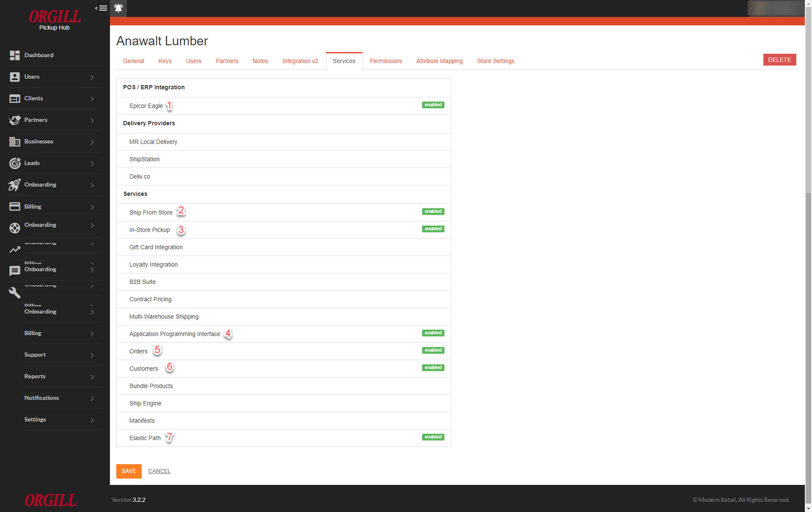This screenshot has height=512, width=812.
Task: Expand the Reports sidebar menu chevron
Action: [92, 377]
